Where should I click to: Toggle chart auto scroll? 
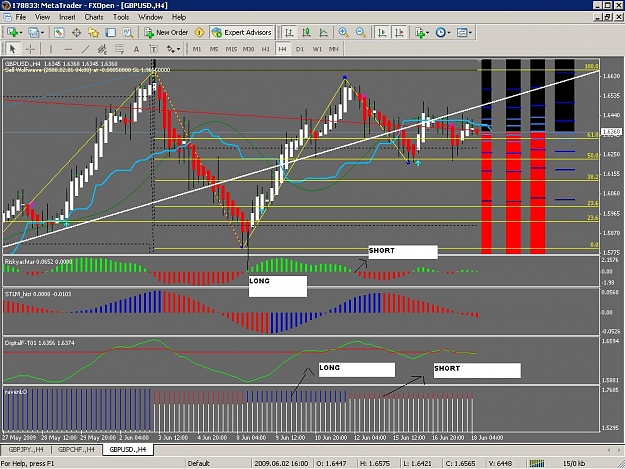pyautogui.click(x=382, y=33)
